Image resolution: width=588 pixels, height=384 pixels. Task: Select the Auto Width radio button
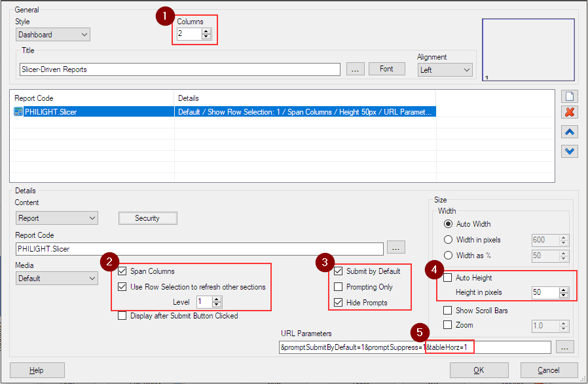(448, 224)
